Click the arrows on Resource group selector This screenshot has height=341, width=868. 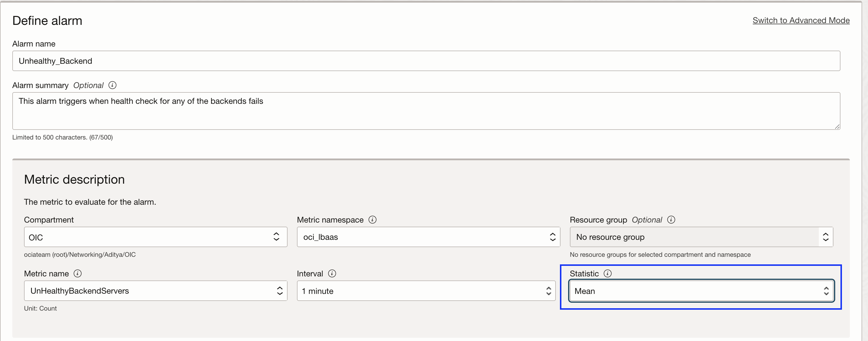pos(826,237)
